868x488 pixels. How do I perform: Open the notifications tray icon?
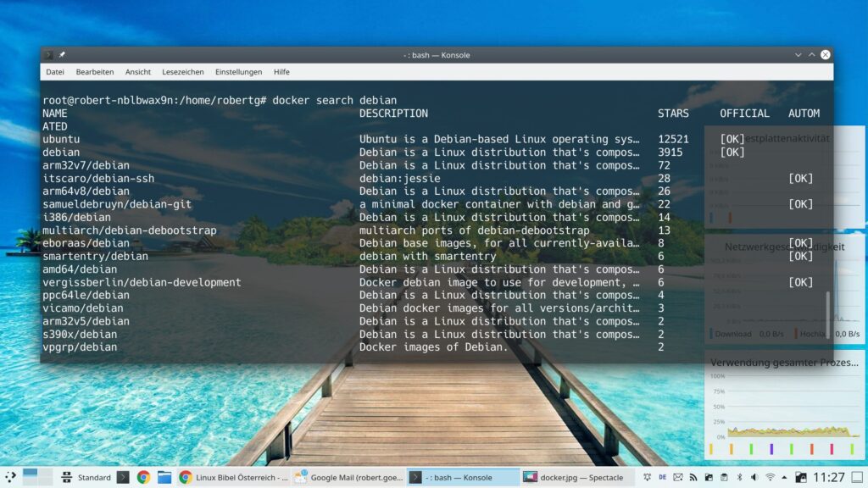pos(647,477)
